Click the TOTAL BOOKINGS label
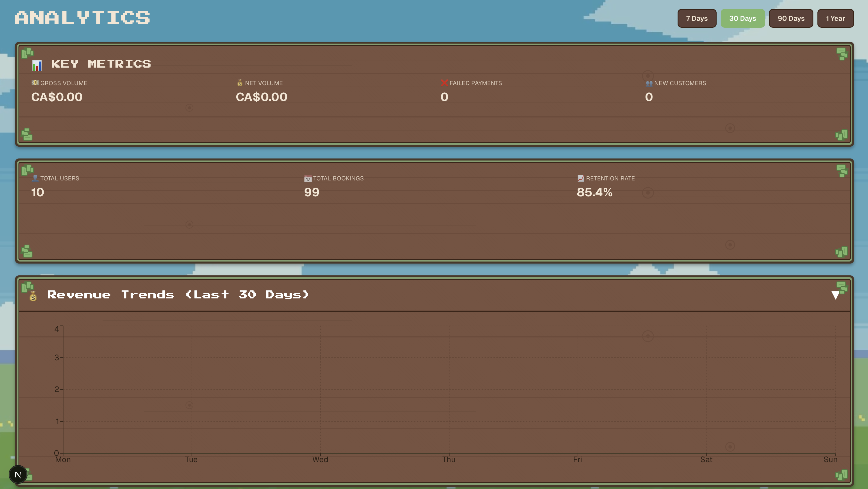This screenshot has height=489, width=868. [x=338, y=178]
